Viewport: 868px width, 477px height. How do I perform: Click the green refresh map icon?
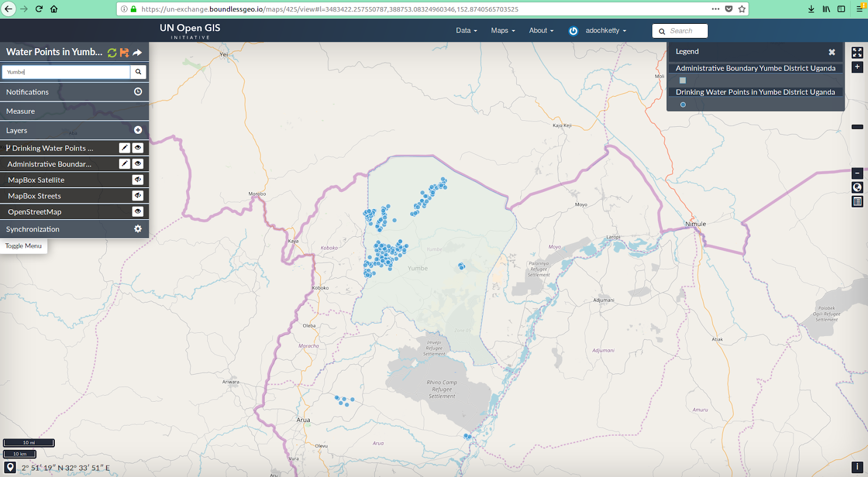112,53
